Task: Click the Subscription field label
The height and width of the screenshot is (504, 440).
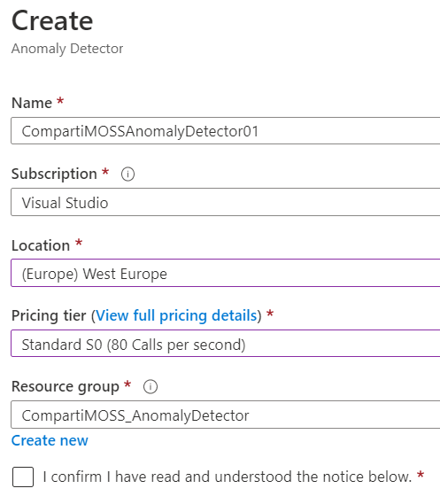Action: click(54, 174)
